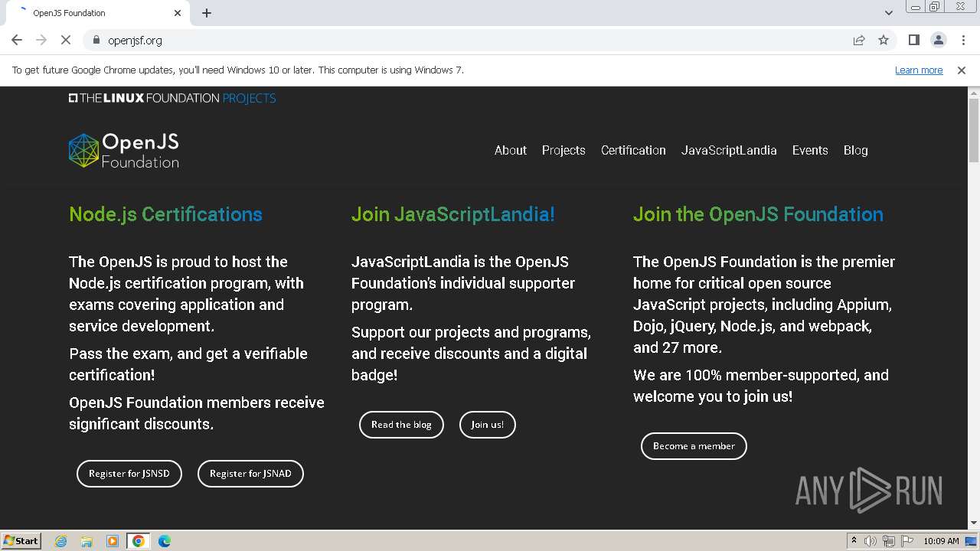Viewport: 980px width, 551px height.
Task: Share this page icon in address bar
Action: click(x=859, y=40)
